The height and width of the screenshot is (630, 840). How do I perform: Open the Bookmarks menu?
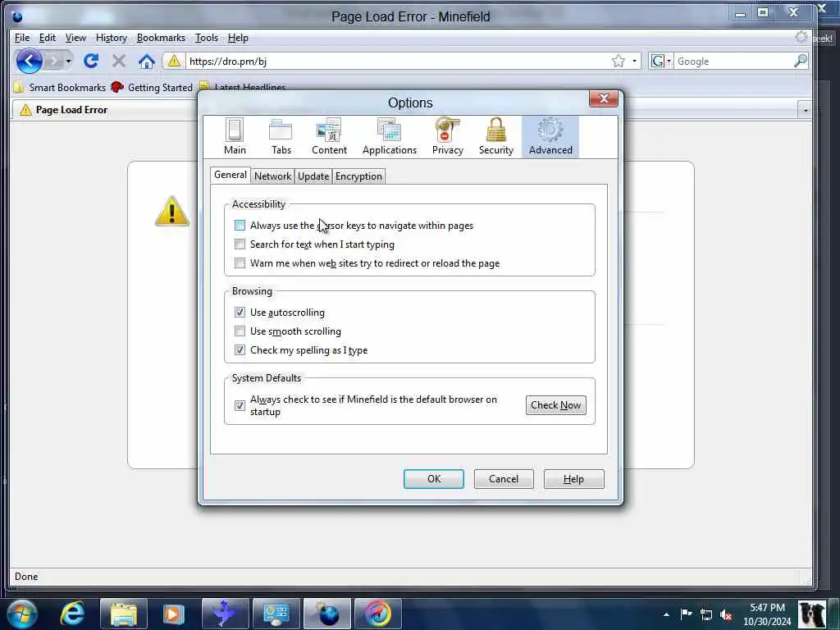161,38
